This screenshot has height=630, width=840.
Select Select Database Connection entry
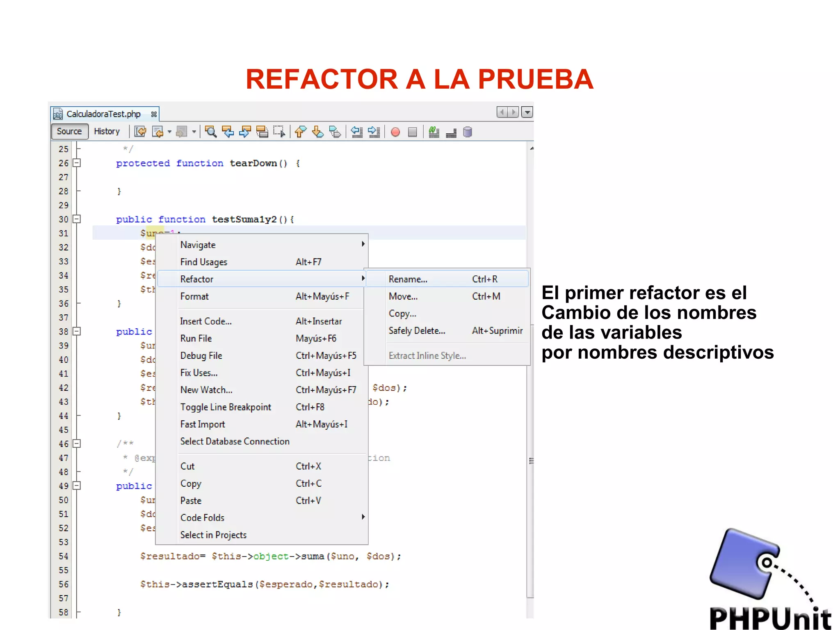tap(262, 442)
